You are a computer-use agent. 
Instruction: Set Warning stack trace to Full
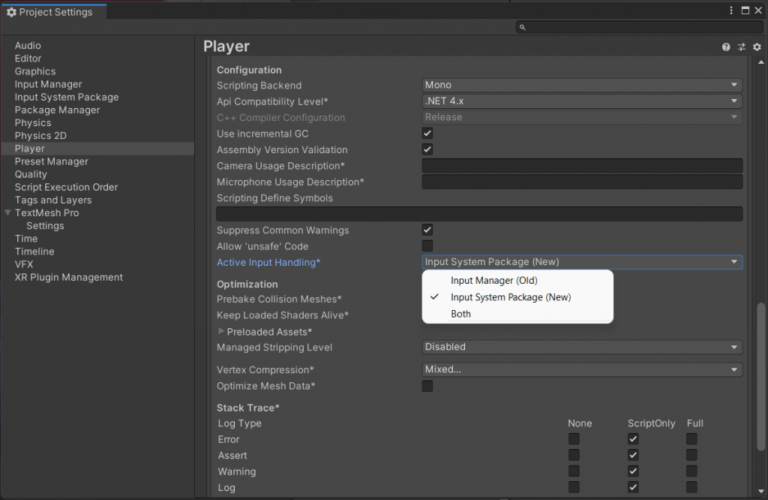[x=692, y=471]
